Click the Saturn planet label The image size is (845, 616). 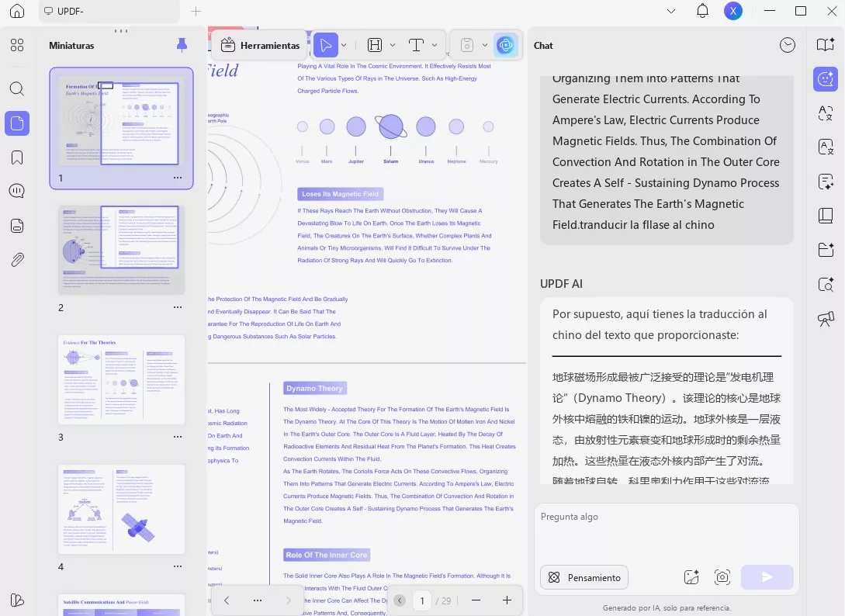click(x=391, y=161)
